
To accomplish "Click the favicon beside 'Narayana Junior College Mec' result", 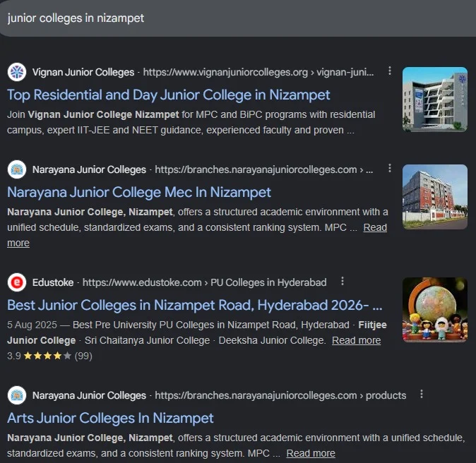I will (17, 169).
